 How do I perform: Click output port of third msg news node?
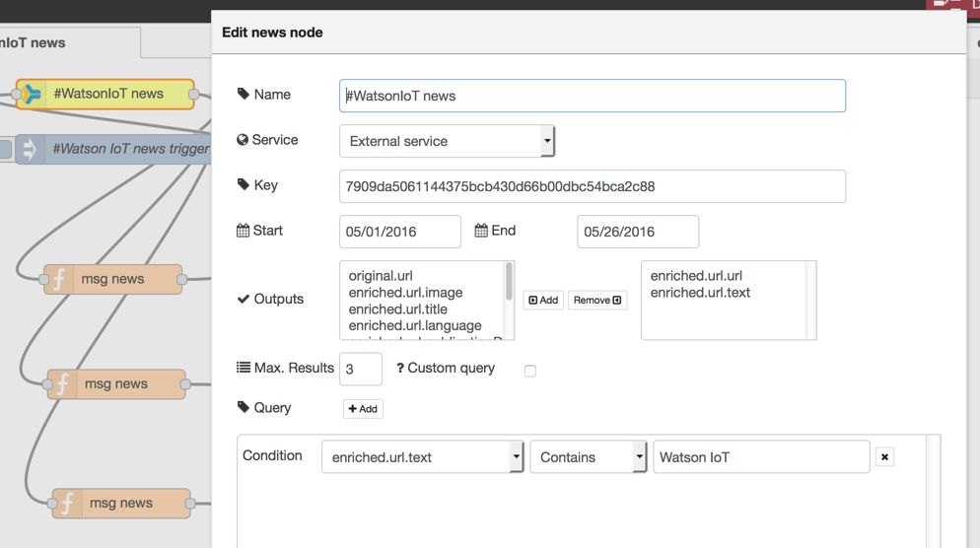[x=190, y=503]
